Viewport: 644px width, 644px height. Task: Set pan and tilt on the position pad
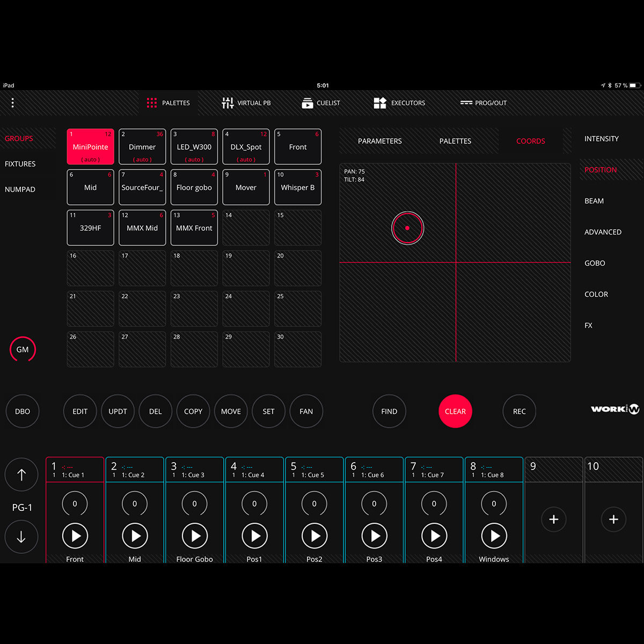455,261
